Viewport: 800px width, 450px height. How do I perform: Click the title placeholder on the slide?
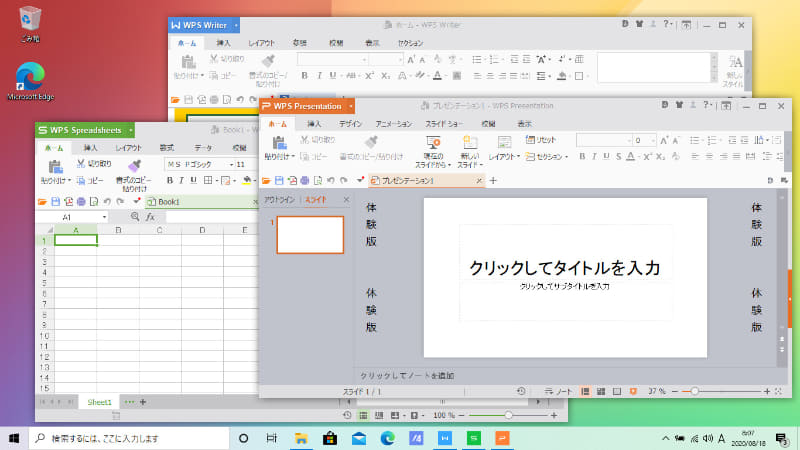(x=565, y=268)
